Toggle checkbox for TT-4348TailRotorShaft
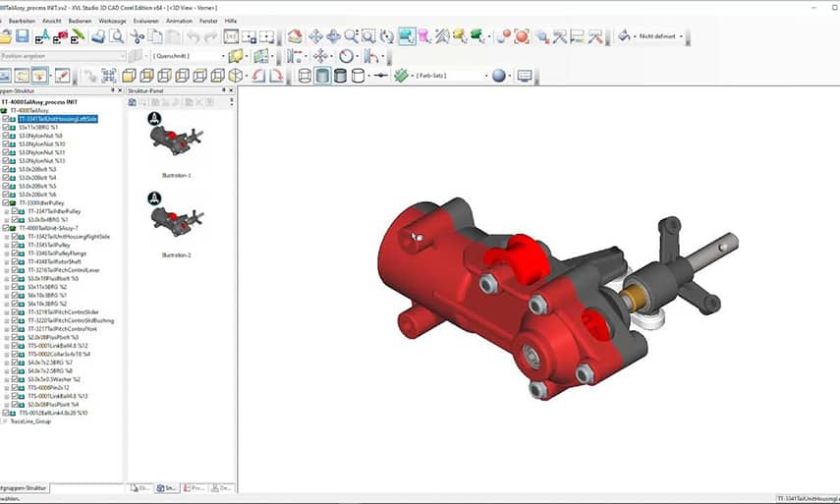This screenshot has width=840, height=504. [14, 261]
